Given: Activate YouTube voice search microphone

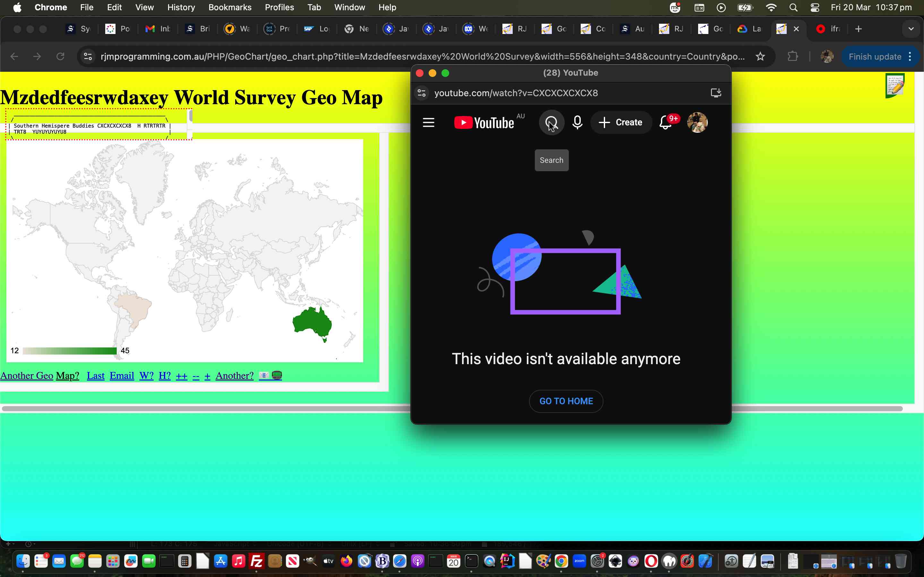Looking at the screenshot, I should click(577, 122).
